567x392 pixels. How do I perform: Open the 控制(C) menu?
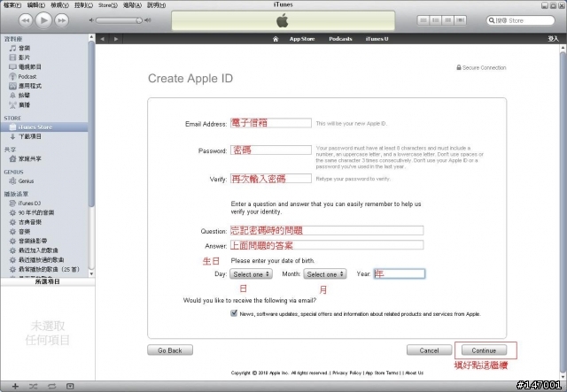tap(83, 5)
